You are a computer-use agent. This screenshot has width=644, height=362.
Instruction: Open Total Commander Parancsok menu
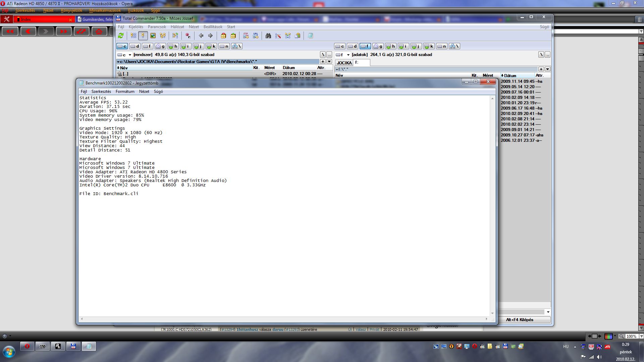point(157,27)
